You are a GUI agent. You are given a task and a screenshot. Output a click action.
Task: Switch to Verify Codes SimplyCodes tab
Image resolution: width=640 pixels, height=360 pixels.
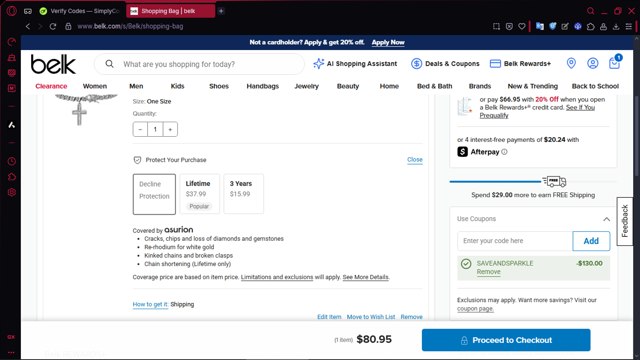point(80,11)
